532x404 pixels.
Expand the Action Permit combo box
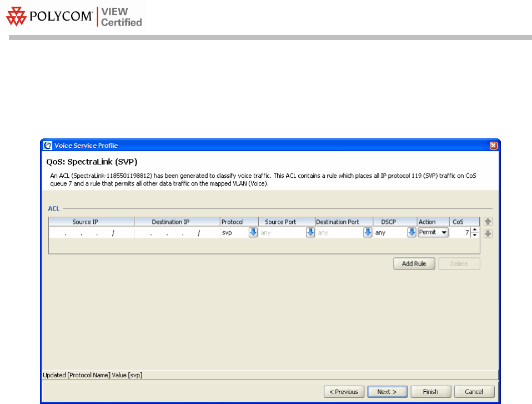[433, 232]
